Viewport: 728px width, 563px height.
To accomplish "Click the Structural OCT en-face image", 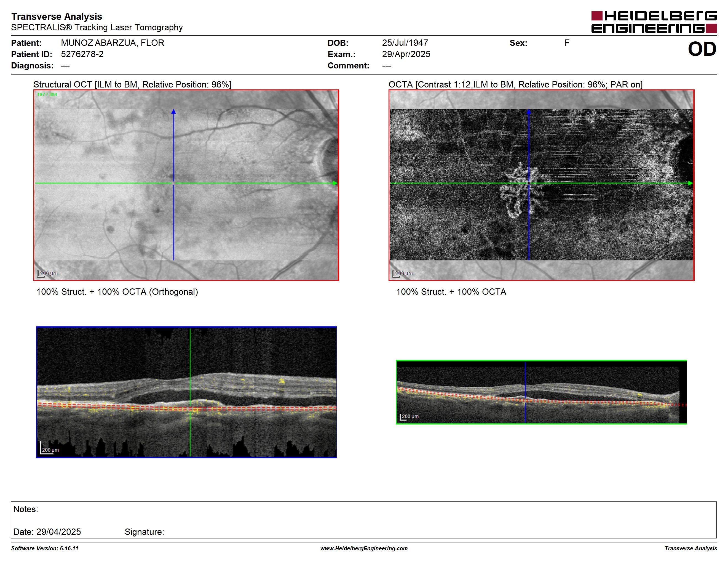I will [x=186, y=185].
